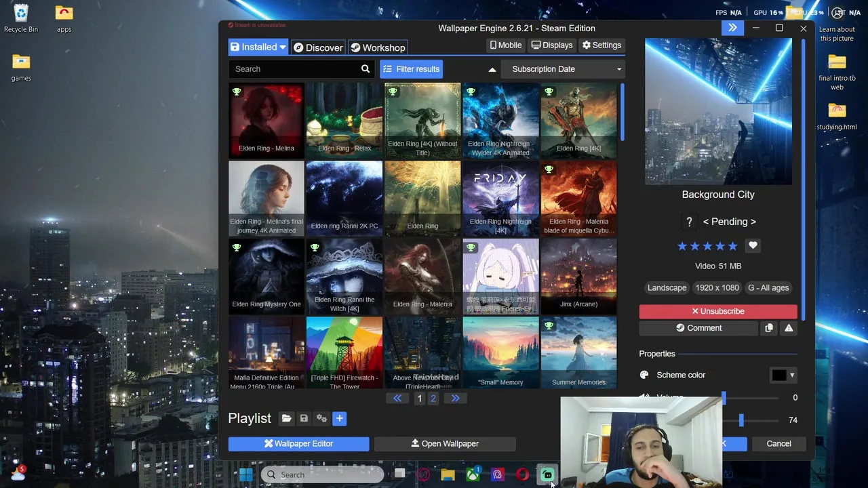868x488 pixels.
Task: Open 'final intro to web' desktop folder
Action: [x=837, y=72]
